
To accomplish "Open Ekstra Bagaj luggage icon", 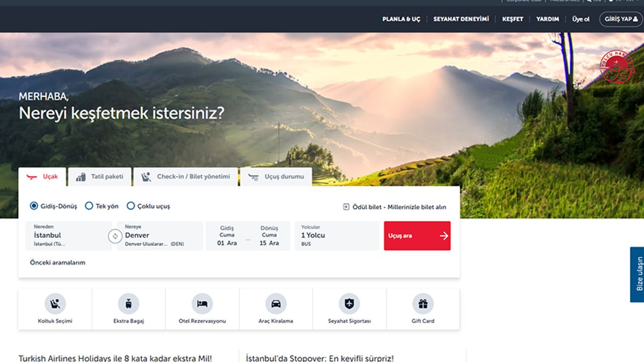I will pos(128,304).
